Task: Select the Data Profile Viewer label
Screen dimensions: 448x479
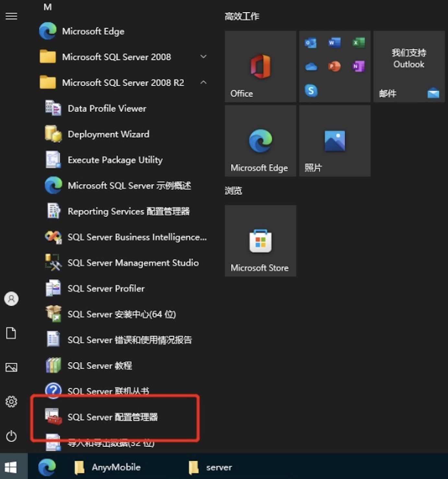Action: (107, 108)
